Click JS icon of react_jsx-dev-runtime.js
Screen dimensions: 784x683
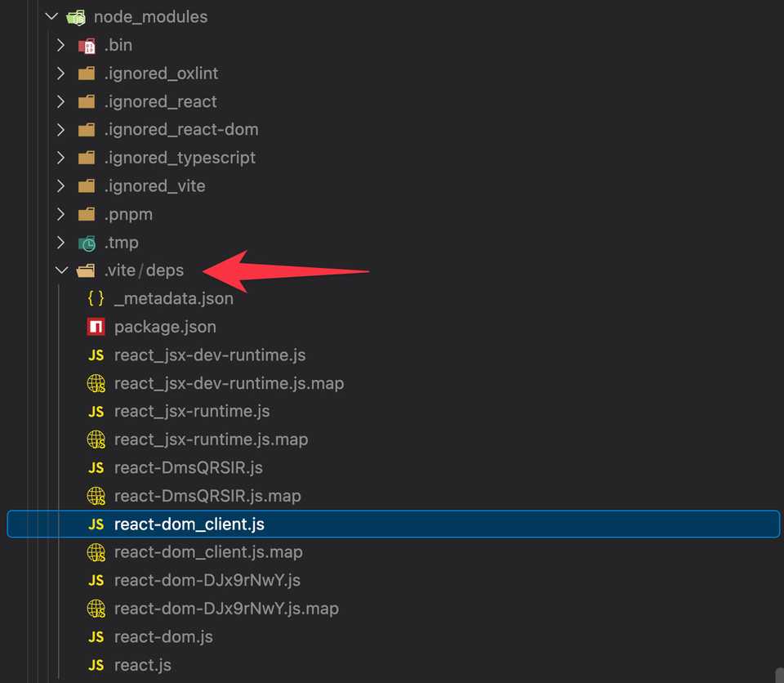96,355
